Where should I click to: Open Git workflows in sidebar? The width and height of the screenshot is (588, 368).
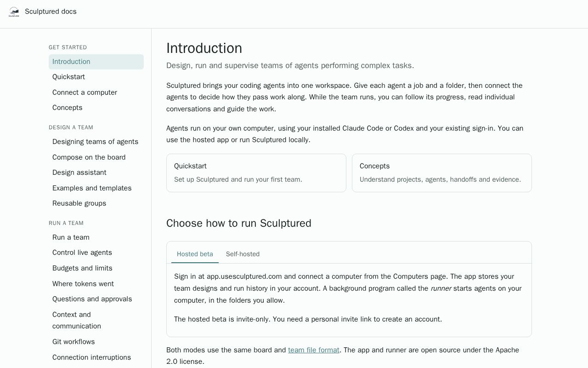coord(96,342)
